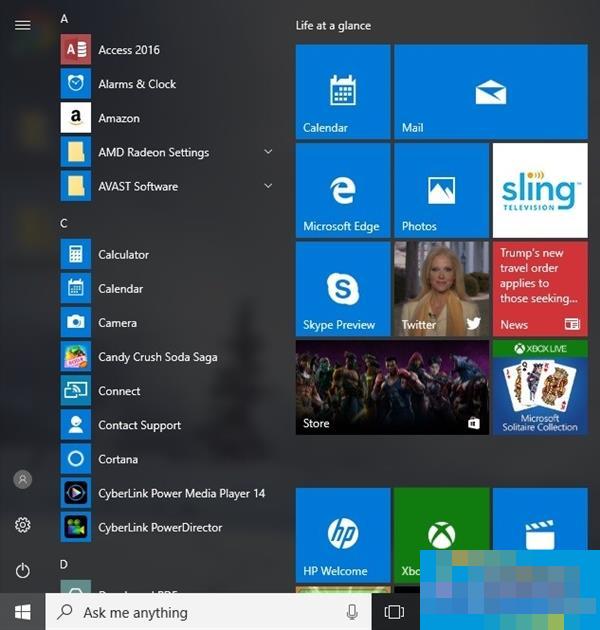Screen dimensions: 600x630
Task: Open CyberLink Power Media Player 14
Action: tap(167, 493)
